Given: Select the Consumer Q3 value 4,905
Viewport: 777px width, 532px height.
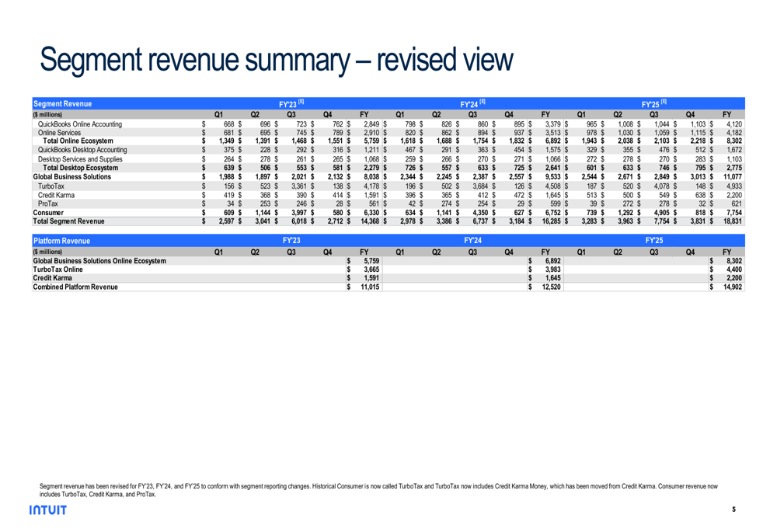Looking at the screenshot, I should (661, 213).
